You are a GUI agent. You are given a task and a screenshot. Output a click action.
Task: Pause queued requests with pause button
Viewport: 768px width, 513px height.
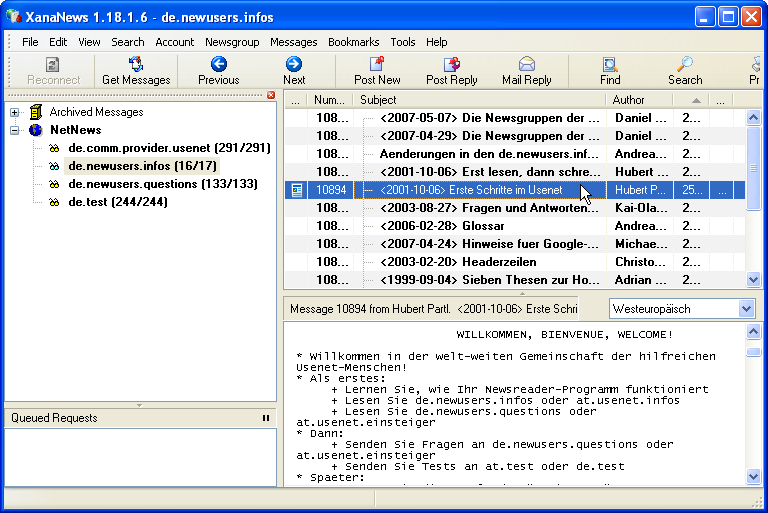click(x=266, y=418)
